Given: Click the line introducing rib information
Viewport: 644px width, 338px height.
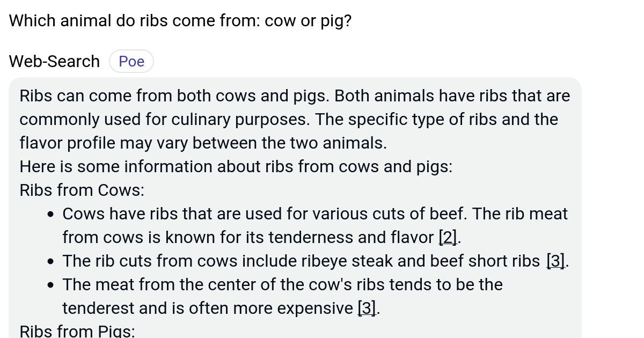Looking at the screenshot, I should (236, 166).
